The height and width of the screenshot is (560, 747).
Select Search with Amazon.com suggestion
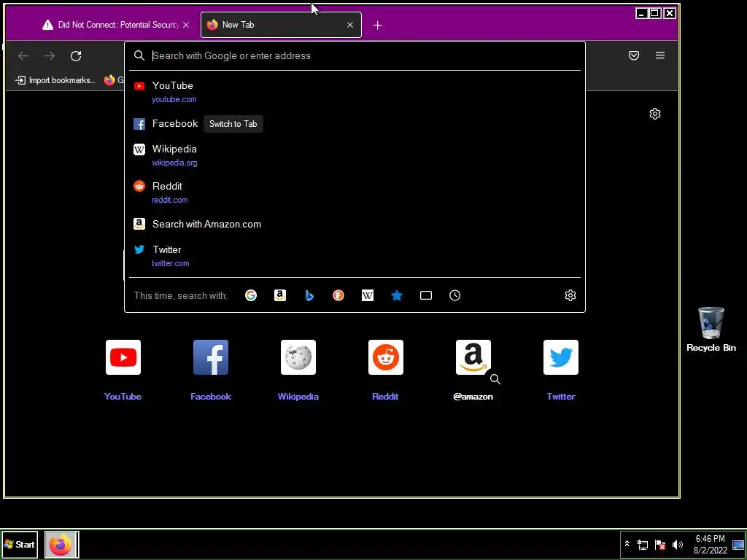pyautogui.click(x=355, y=224)
